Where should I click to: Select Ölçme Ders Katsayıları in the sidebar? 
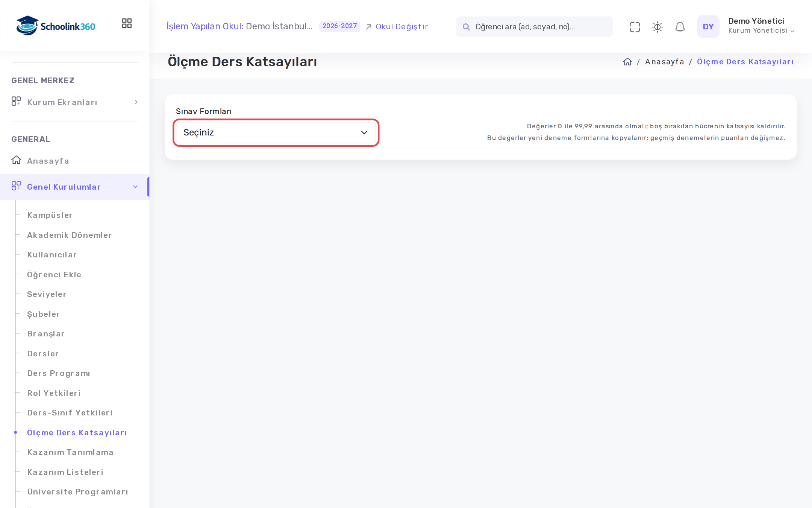pyautogui.click(x=77, y=433)
